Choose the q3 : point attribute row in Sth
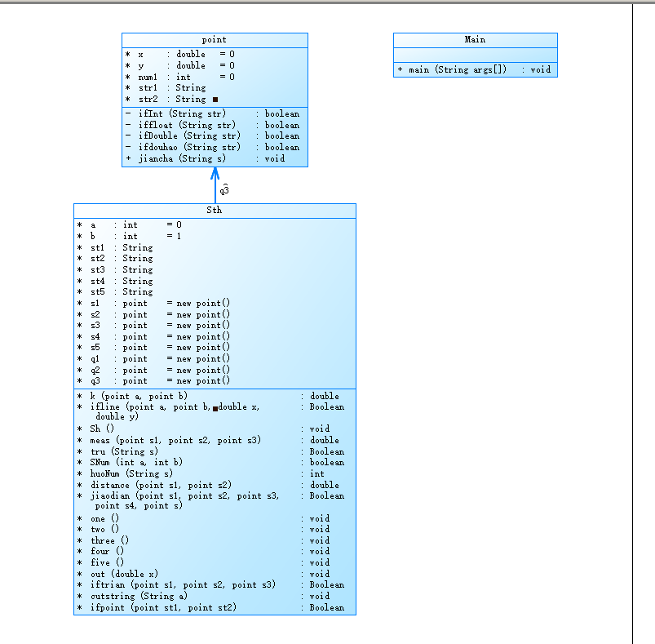This screenshot has width=655, height=644. point(153,380)
